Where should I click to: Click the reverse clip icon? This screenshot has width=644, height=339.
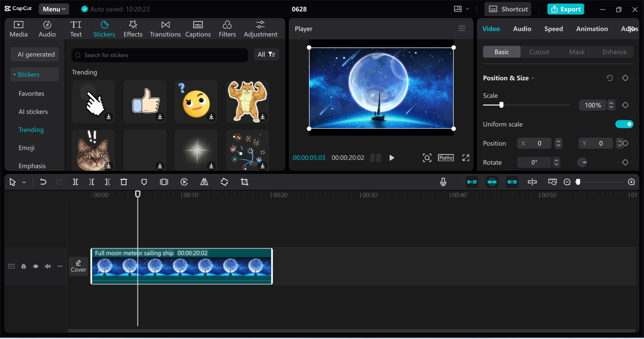pos(184,182)
